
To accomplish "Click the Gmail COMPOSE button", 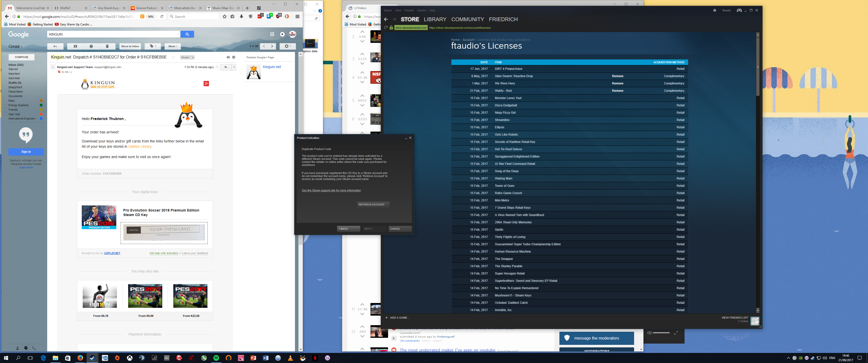I will coord(21,57).
